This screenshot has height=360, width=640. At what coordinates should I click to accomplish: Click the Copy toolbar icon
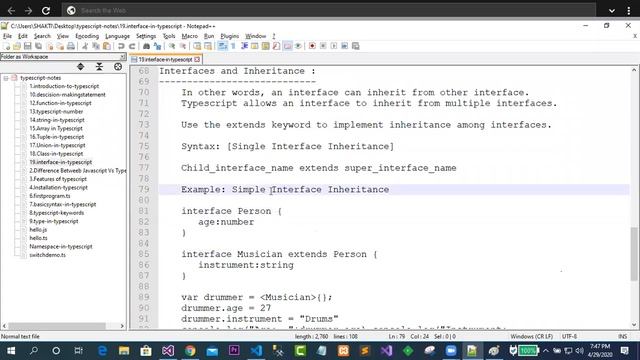coord(96,46)
